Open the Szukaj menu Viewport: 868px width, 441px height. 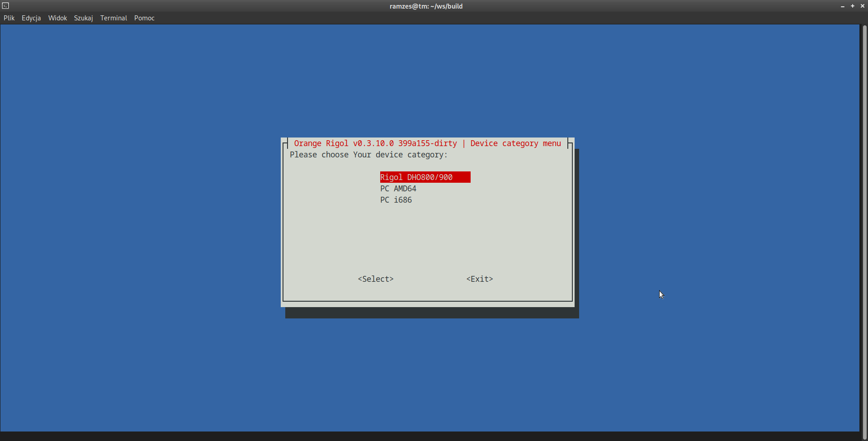[83, 18]
